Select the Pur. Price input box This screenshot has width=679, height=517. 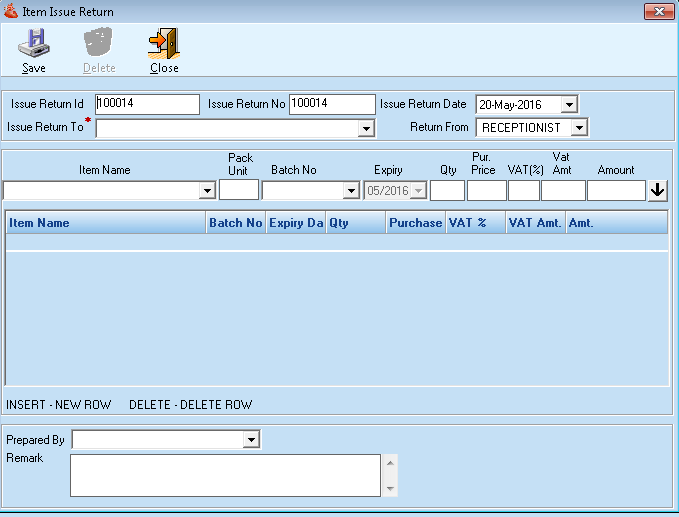(486, 190)
